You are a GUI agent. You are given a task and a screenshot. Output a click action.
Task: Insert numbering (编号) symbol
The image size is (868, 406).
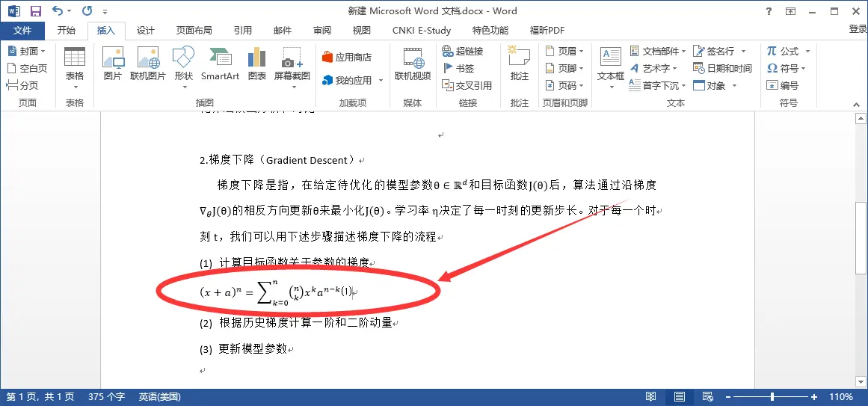tap(783, 85)
